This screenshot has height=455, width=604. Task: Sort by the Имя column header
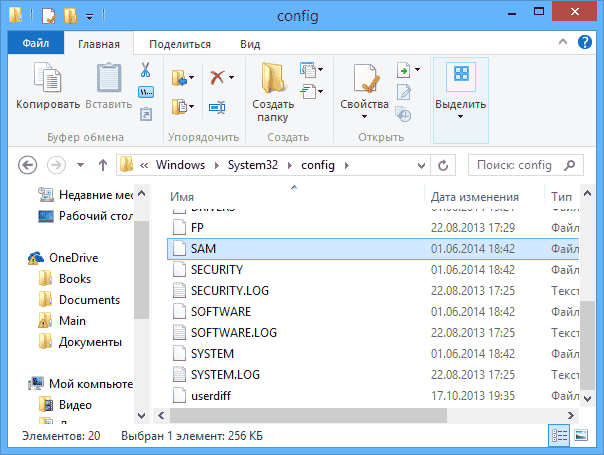click(295, 196)
